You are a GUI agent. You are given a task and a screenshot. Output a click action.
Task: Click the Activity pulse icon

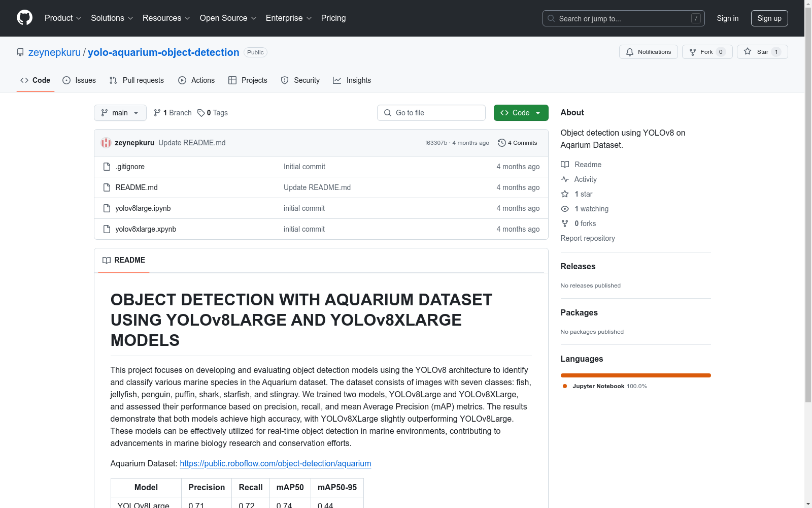(565, 179)
